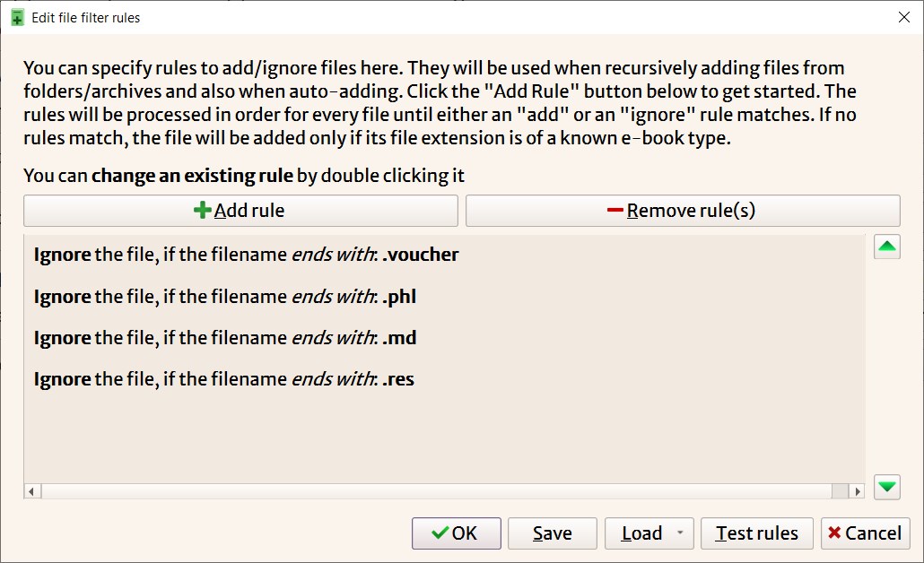Select the .phl ignore rule
The width and height of the screenshot is (924, 563).
pos(225,297)
